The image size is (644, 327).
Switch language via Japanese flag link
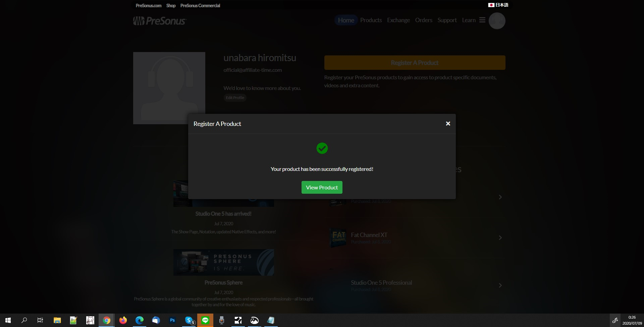(x=498, y=5)
